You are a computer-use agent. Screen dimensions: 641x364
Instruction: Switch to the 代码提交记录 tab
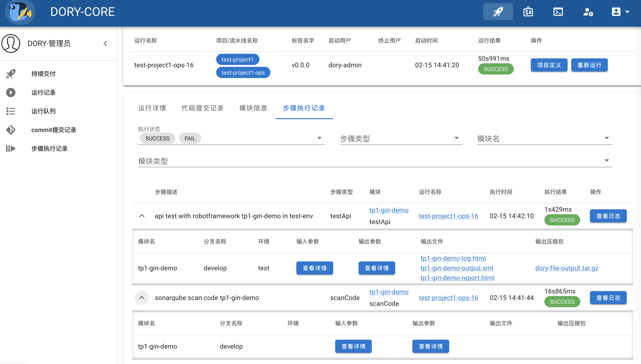coord(203,108)
